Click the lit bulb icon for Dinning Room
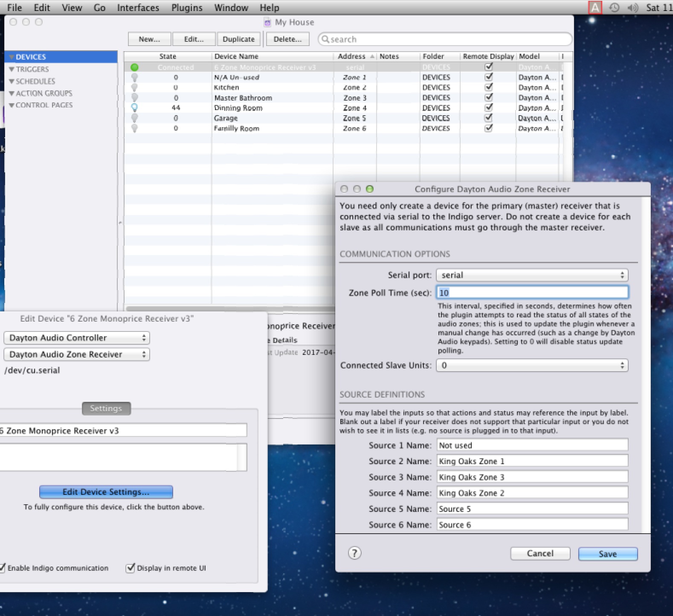The height and width of the screenshot is (616, 673). [x=134, y=108]
